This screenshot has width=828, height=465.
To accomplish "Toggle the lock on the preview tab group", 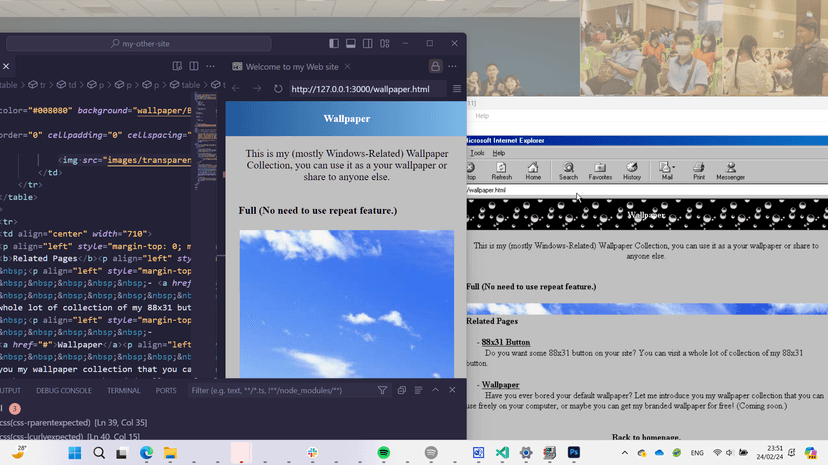I will 435,66.
